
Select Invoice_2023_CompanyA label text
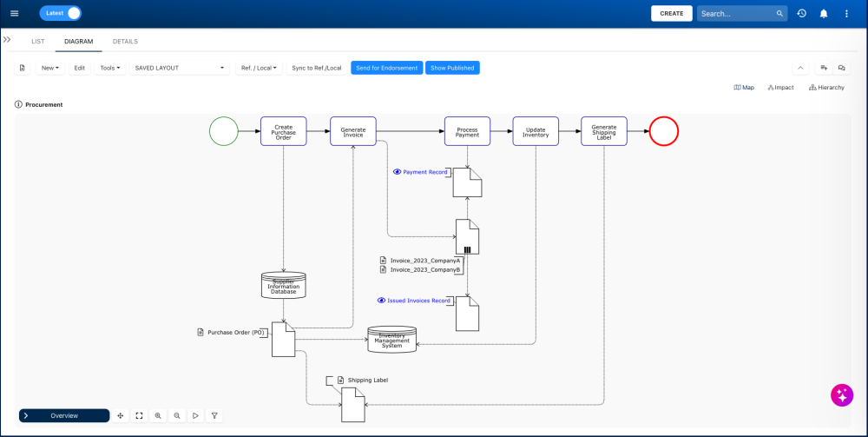pos(425,260)
